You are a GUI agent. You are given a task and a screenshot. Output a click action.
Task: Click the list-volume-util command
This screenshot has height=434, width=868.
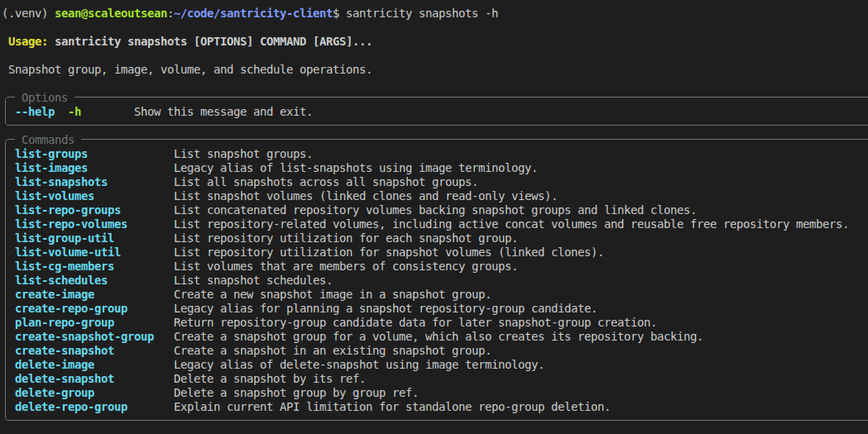[68, 253]
